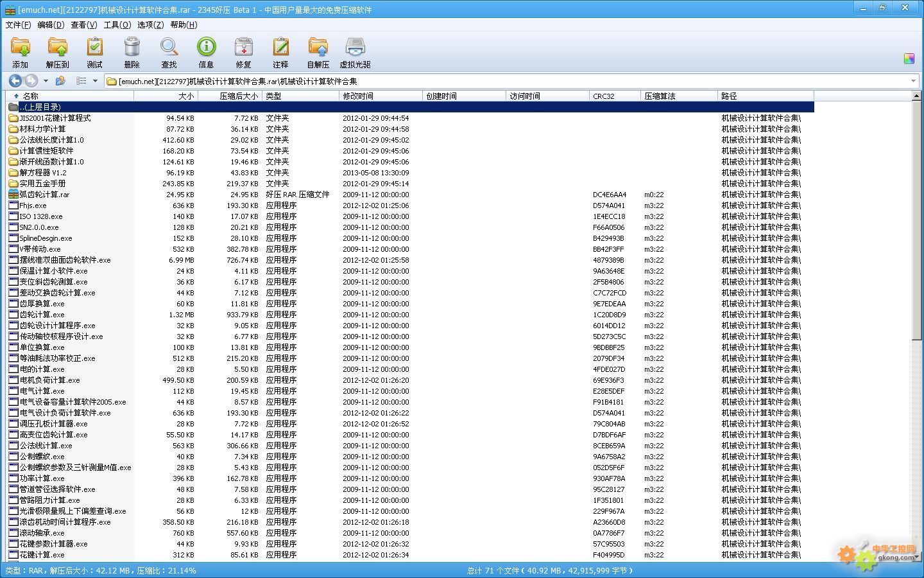924x578 pixels.
Task: Select the 花键计算.exe file
Action: 42,555
